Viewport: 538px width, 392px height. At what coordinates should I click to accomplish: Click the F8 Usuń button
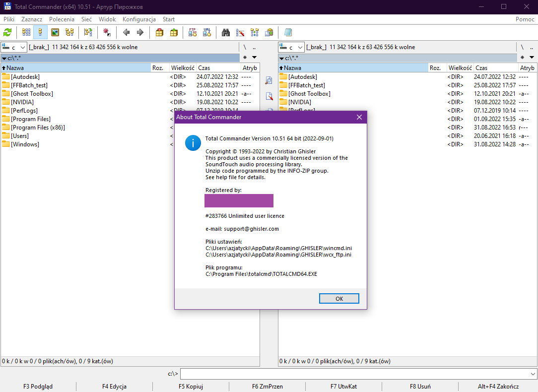pos(420,387)
